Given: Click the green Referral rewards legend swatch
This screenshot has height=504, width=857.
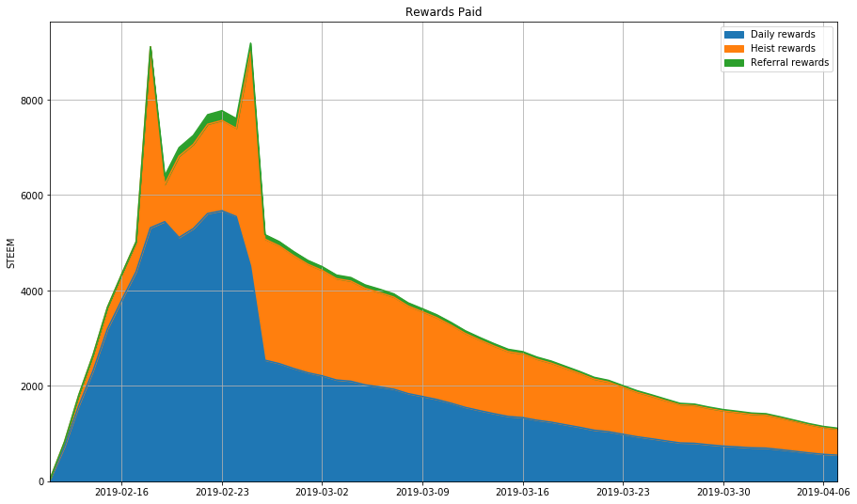Looking at the screenshot, I should point(734,63).
